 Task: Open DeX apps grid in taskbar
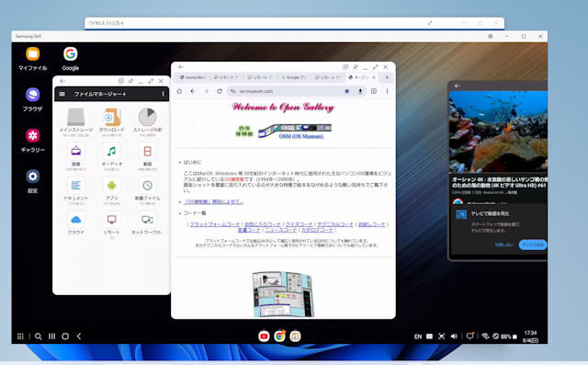[20, 336]
